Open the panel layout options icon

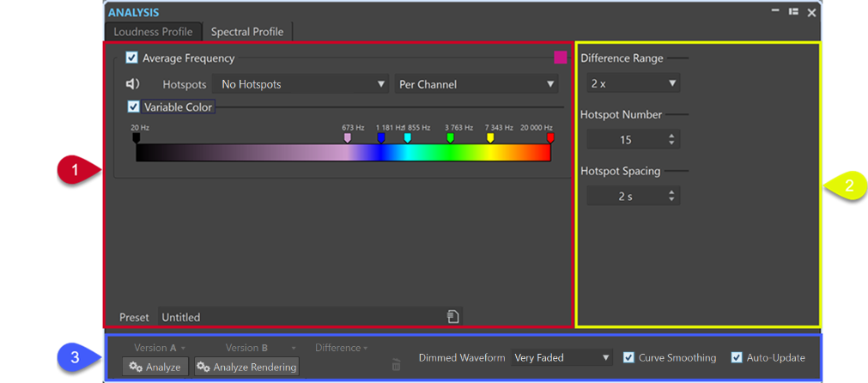point(794,12)
